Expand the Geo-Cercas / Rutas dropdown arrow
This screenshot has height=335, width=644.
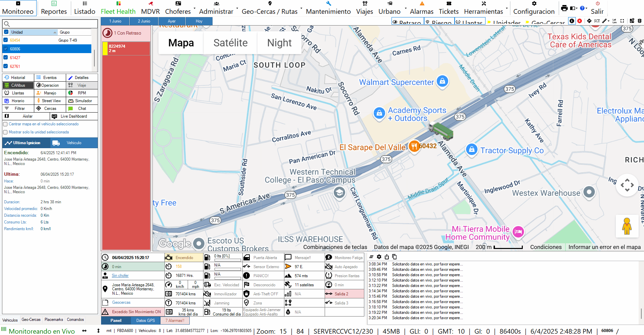[301, 8]
